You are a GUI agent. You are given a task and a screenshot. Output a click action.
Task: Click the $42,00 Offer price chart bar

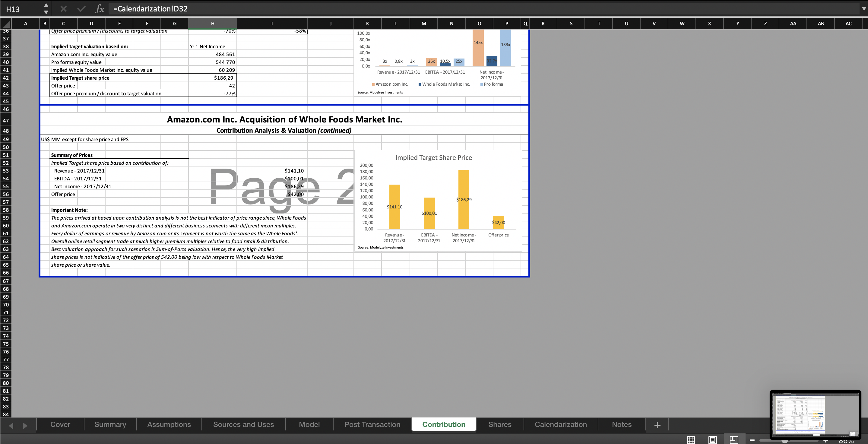(x=498, y=222)
